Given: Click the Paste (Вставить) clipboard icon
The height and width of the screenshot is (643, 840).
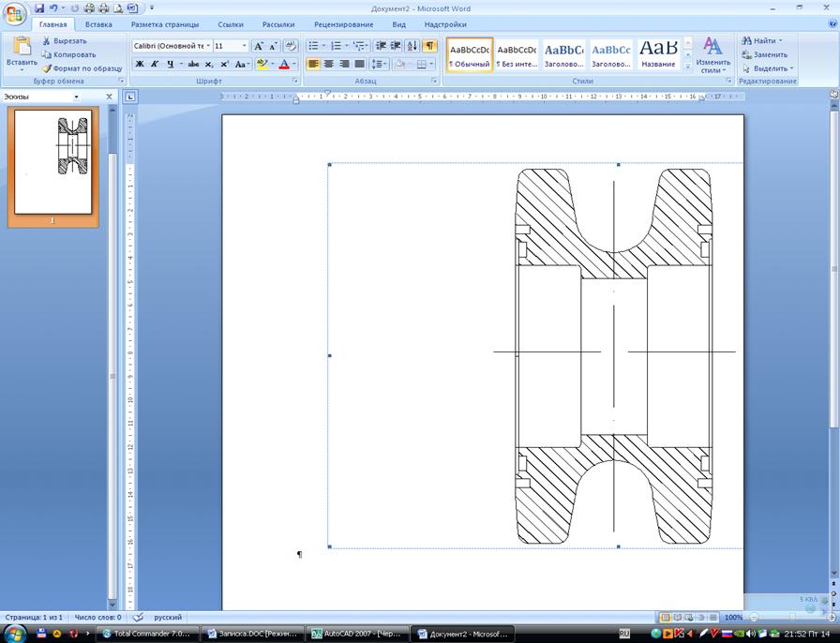Looking at the screenshot, I should 21,47.
